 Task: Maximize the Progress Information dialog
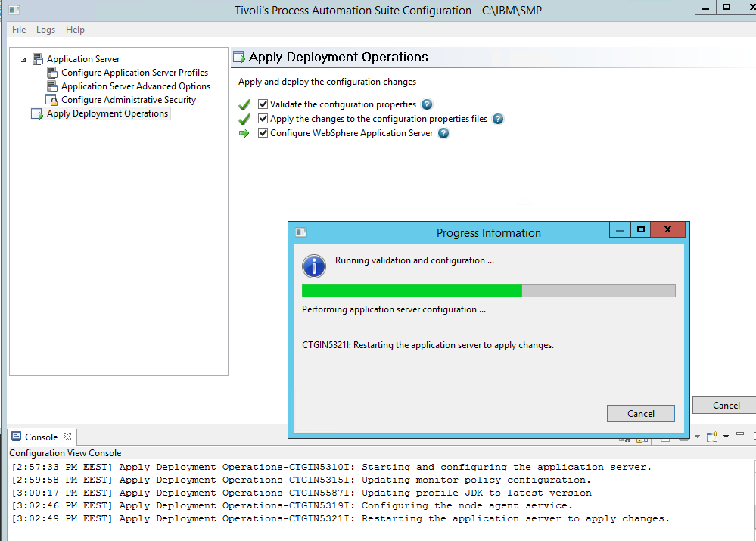(641, 230)
